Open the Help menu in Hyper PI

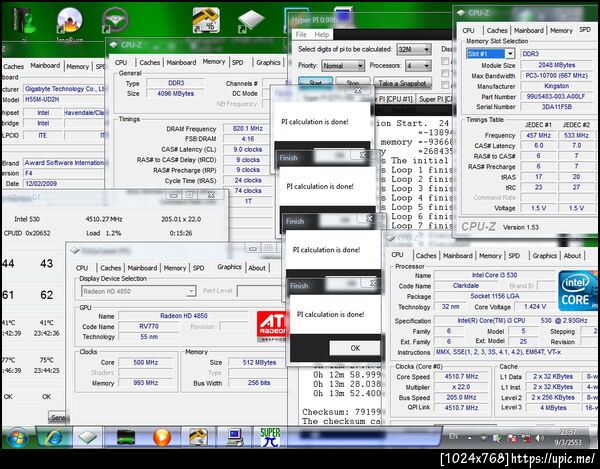(321, 34)
